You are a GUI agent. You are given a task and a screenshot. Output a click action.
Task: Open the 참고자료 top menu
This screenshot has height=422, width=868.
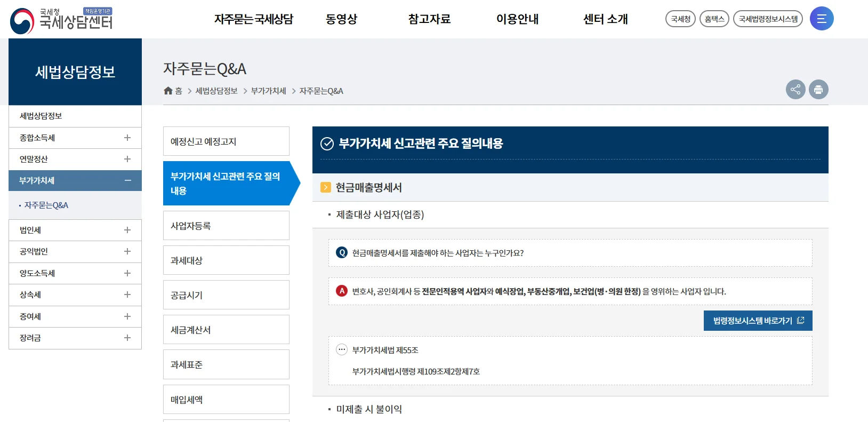click(x=429, y=19)
